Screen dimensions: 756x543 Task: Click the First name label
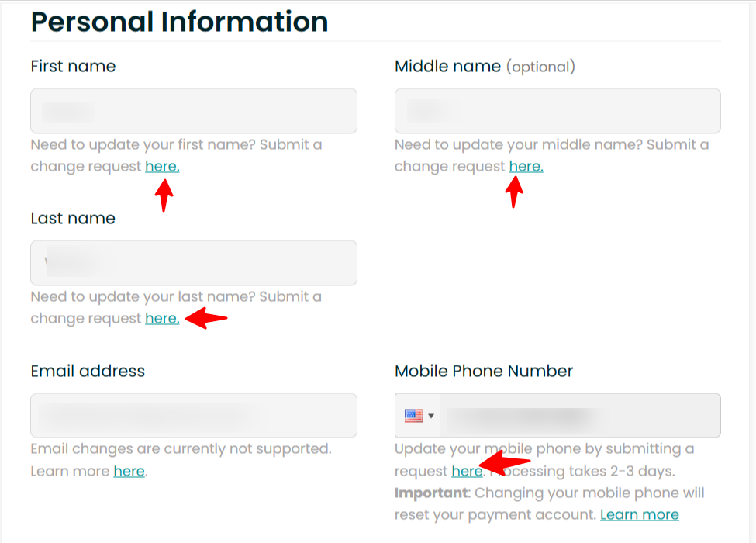[x=73, y=67]
